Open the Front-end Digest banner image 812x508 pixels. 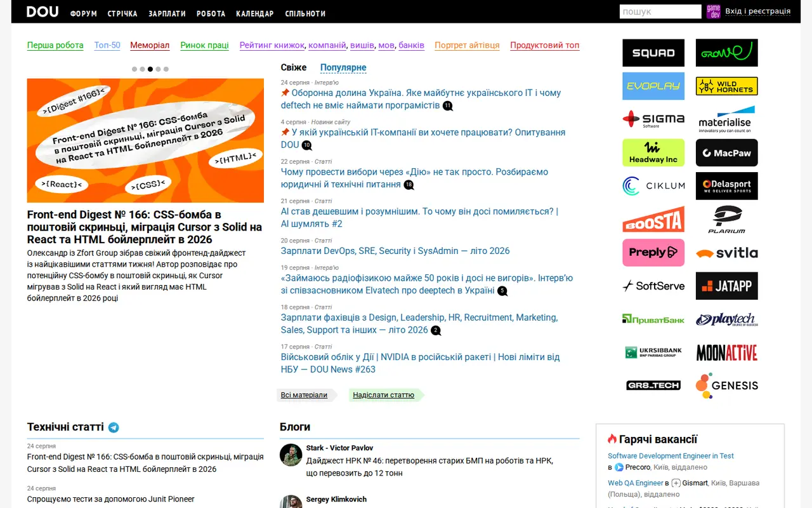click(x=145, y=140)
